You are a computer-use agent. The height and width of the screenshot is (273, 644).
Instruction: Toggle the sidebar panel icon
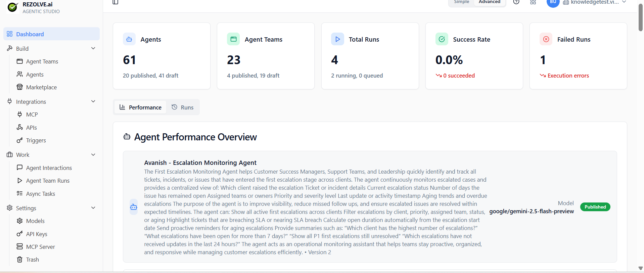tap(115, 2)
